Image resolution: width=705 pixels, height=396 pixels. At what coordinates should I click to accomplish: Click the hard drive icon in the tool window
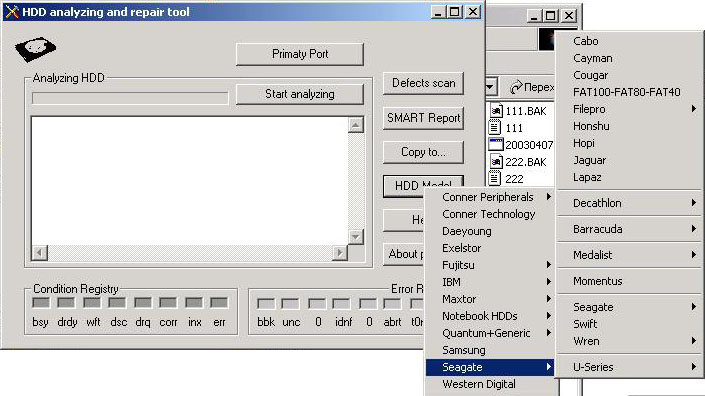click(36, 49)
